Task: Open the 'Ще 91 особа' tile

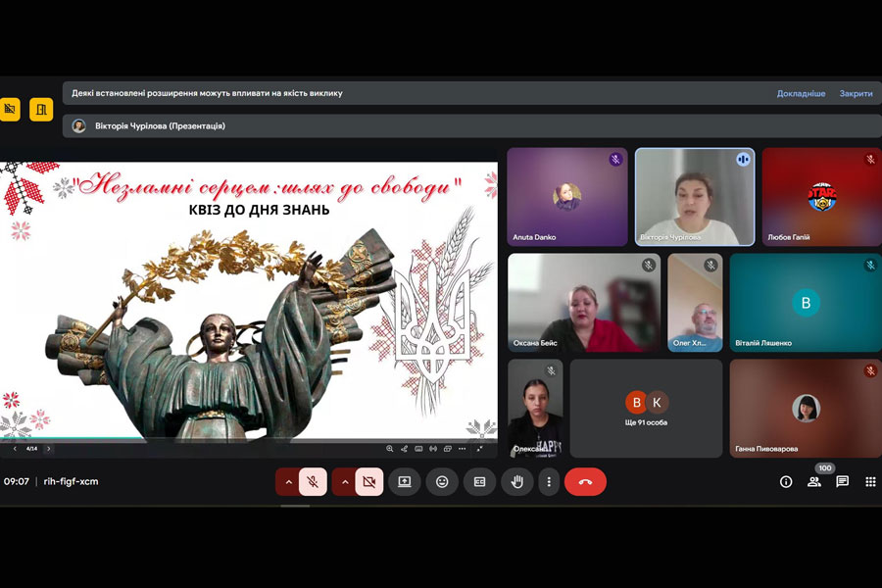Action: point(646,409)
